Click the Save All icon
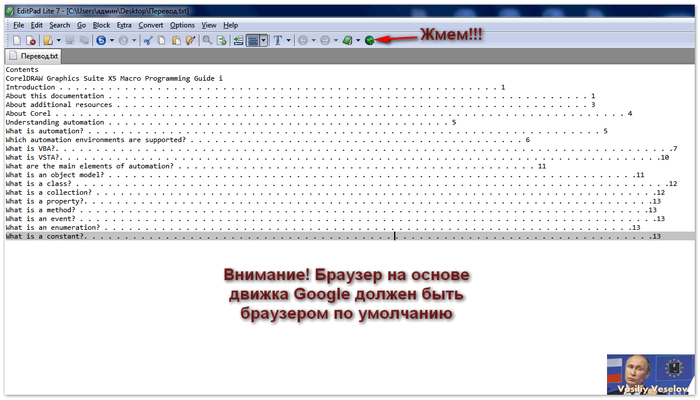Viewport: 700px width, 400px height. coord(83,41)
